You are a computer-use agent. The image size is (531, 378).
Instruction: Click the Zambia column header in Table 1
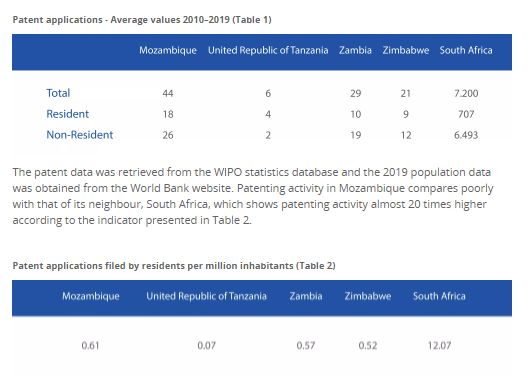[355, 50]
